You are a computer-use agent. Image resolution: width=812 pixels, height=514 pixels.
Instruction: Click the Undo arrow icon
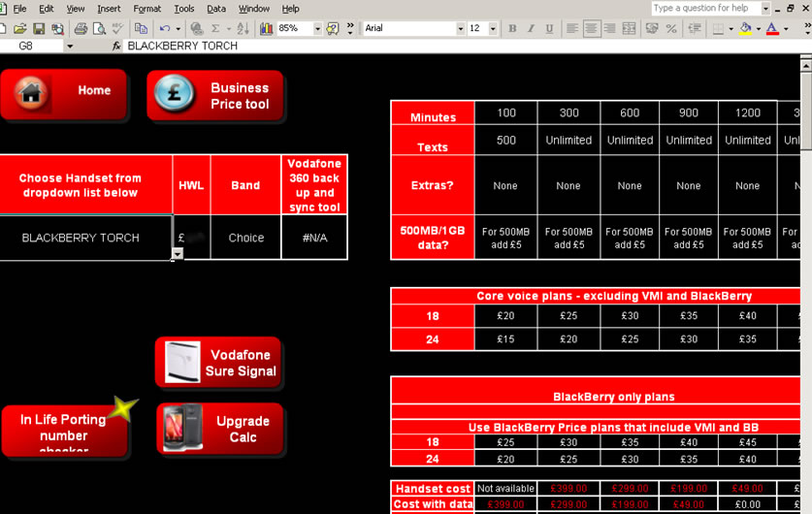coord(165,29)
